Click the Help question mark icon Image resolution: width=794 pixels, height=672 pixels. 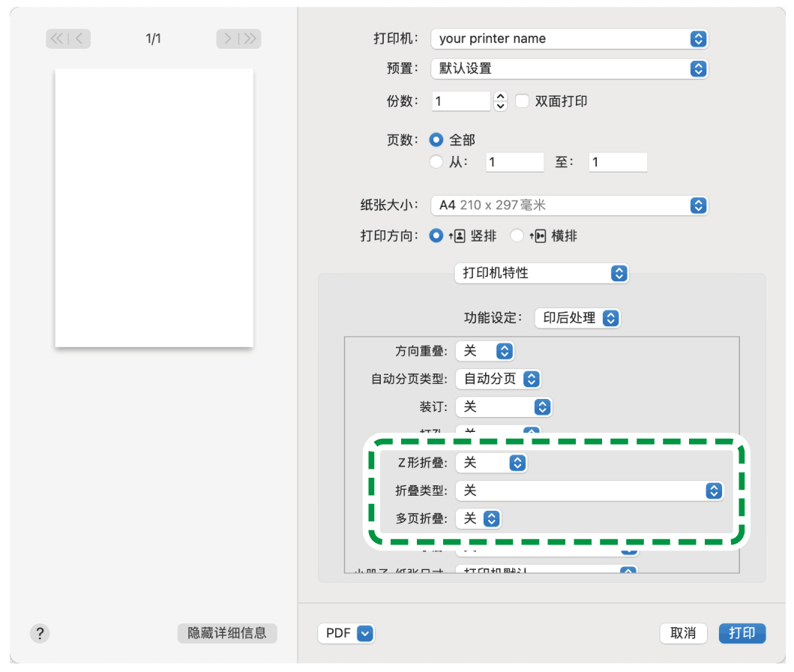[x=39, y=633]
